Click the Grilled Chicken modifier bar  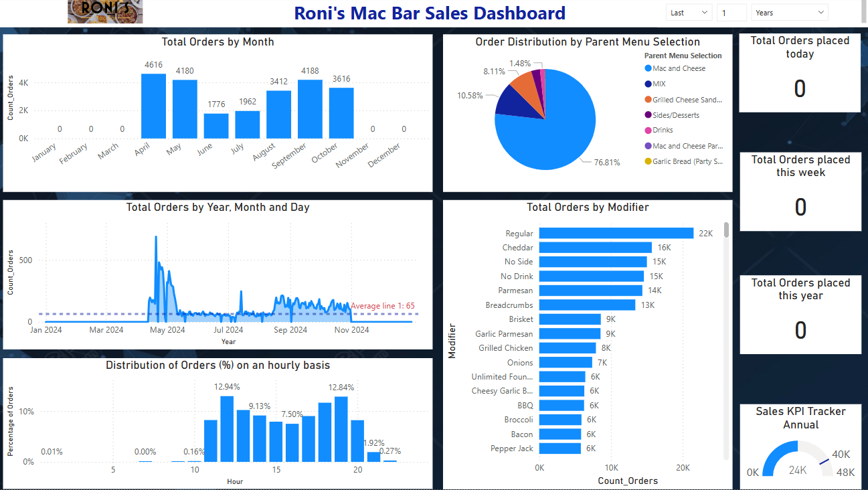pyautogui.click(x=568, y=348)
